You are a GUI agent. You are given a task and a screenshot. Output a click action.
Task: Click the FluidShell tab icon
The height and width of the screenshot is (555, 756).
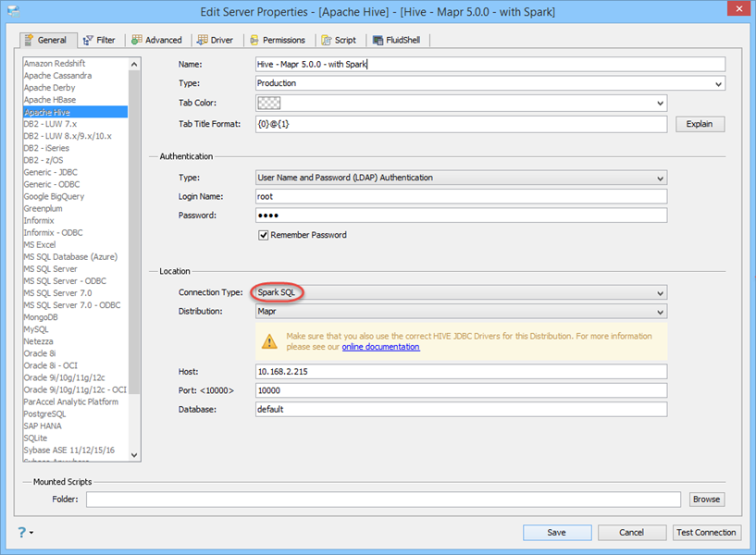coord(378,41)
